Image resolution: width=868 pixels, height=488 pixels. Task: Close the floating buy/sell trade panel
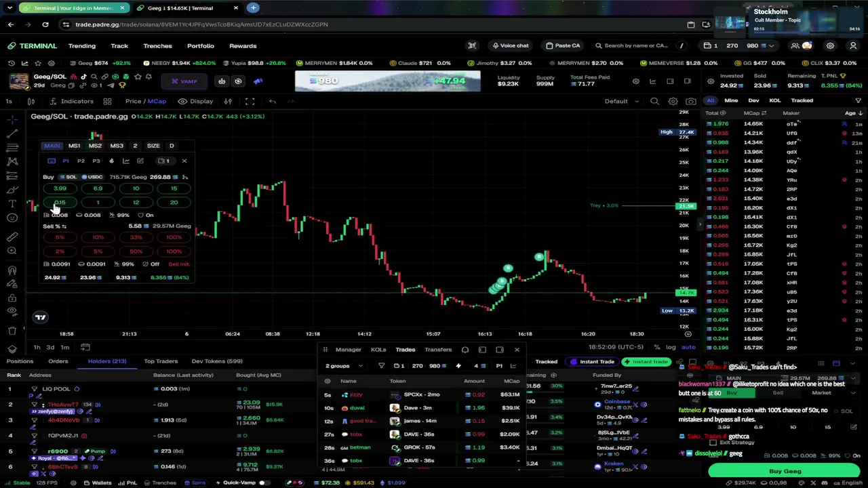click(184, 161)
